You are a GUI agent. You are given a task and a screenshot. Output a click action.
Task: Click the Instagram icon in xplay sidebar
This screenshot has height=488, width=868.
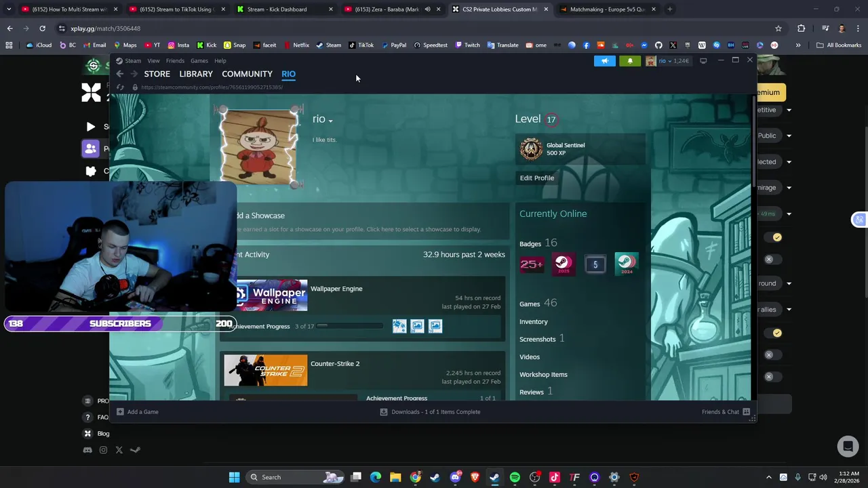(103, 450)
